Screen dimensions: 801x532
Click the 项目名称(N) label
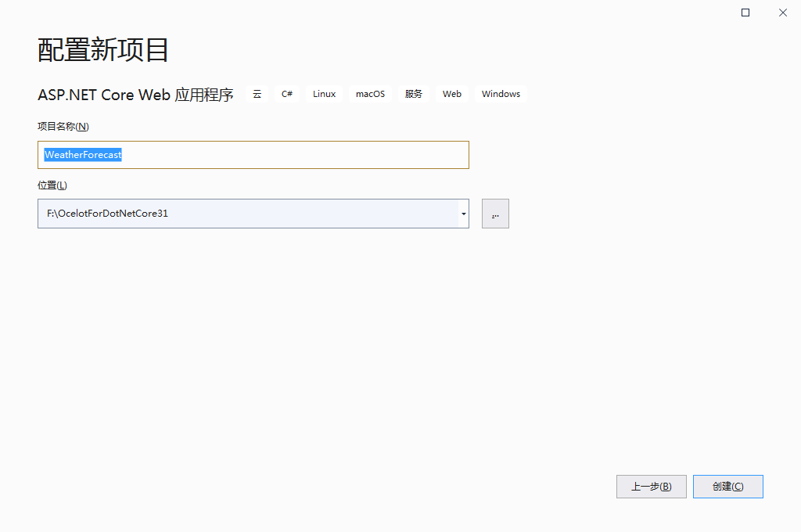[x=63, y=126]
